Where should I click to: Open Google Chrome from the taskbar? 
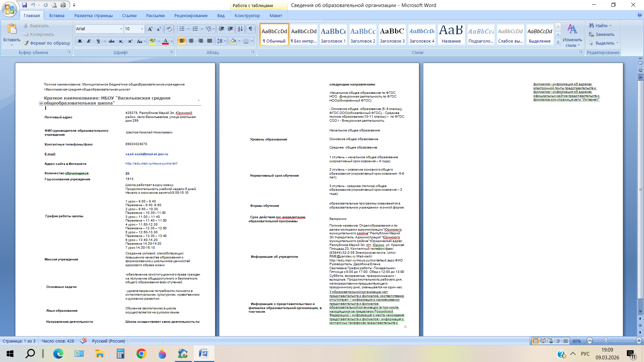(x=141, y=354)
